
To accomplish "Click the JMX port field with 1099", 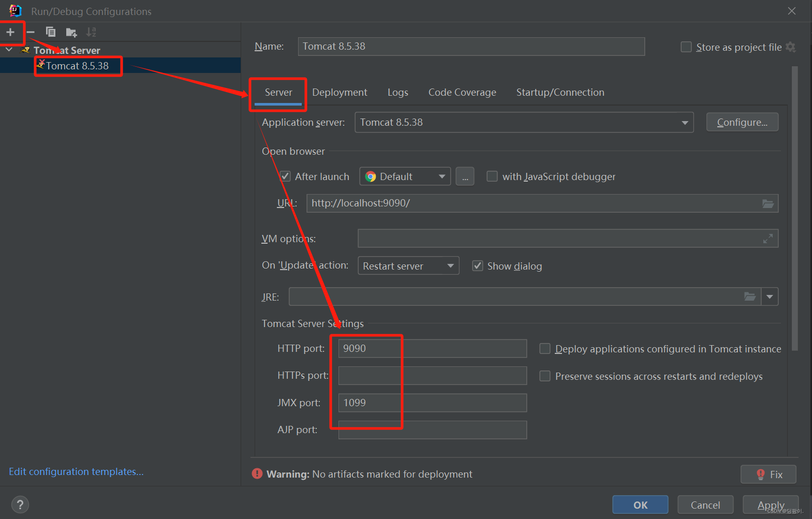I will pyautogui.click(x=433, y=403).
